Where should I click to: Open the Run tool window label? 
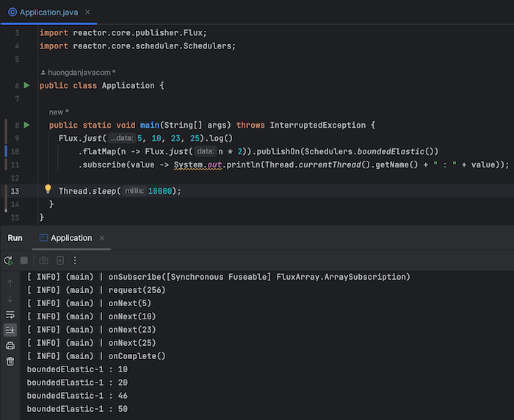tap(15, 238)
